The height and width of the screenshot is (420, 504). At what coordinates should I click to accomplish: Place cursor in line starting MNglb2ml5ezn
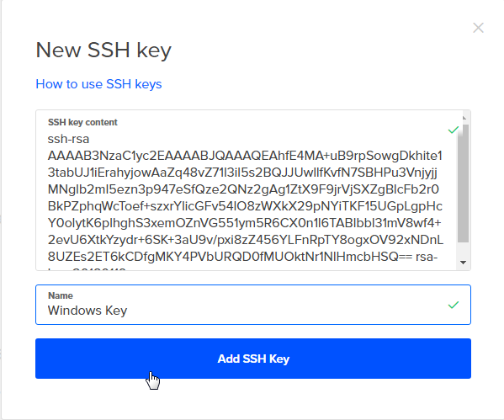click(243, 189)
